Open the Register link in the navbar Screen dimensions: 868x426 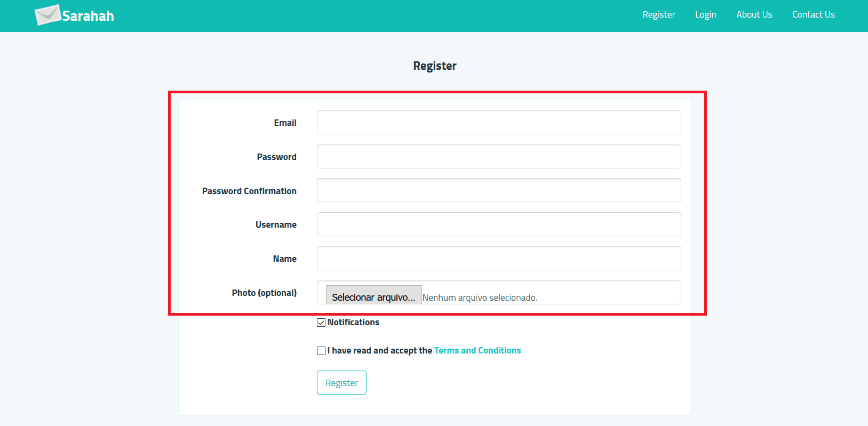(658, 14)
